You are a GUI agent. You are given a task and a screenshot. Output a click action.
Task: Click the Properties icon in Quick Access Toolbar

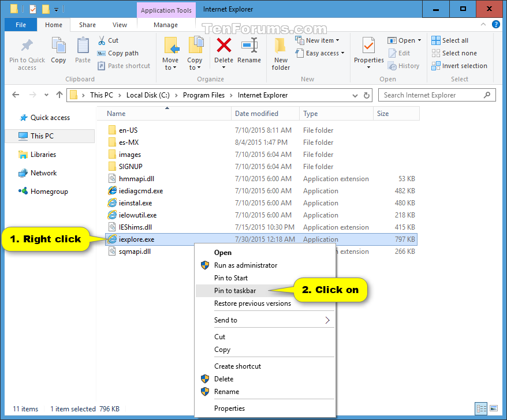(33, 9)
